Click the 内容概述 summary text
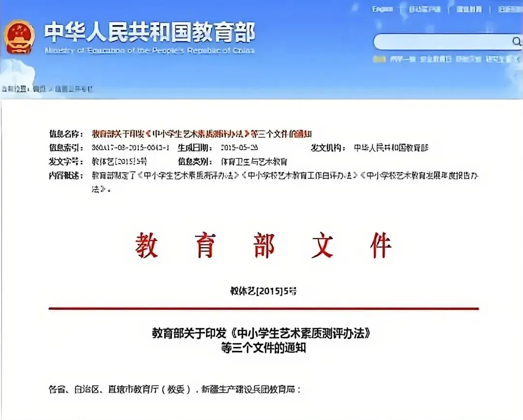Image resolution: width=523 pixels, height=420 pixels. (x=286, y=182)
